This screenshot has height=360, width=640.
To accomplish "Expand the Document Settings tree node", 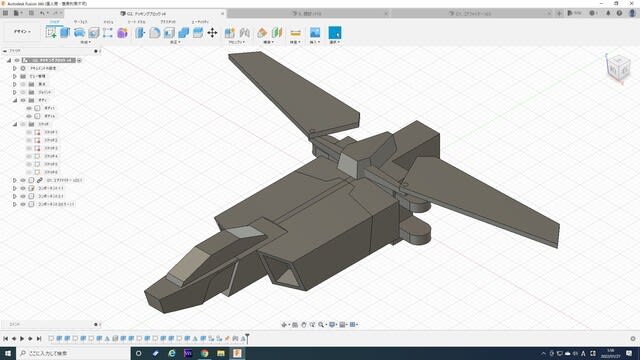I will [15, 68].
